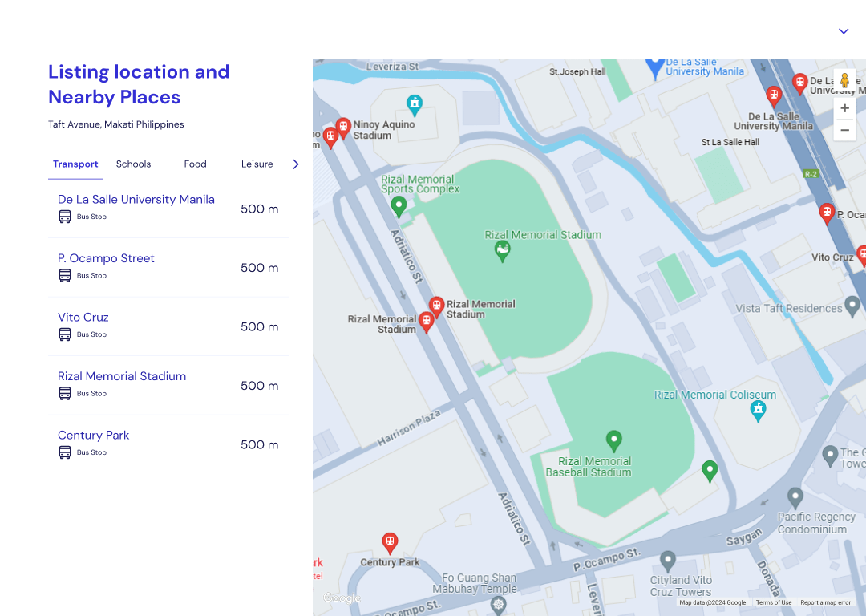Click the bus icon under Vito Cruz

[65, 334]
